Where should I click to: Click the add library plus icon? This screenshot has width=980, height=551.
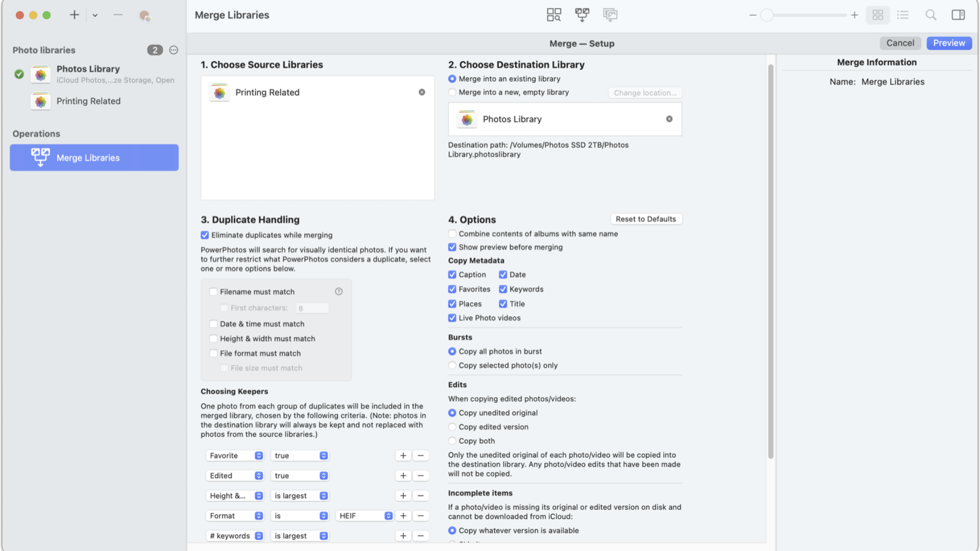point(75,15)
